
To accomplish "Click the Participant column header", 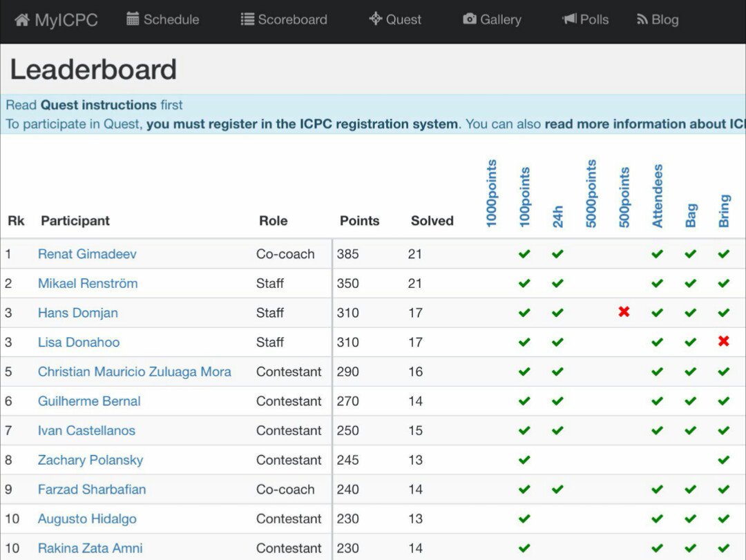I will point(75,221).
